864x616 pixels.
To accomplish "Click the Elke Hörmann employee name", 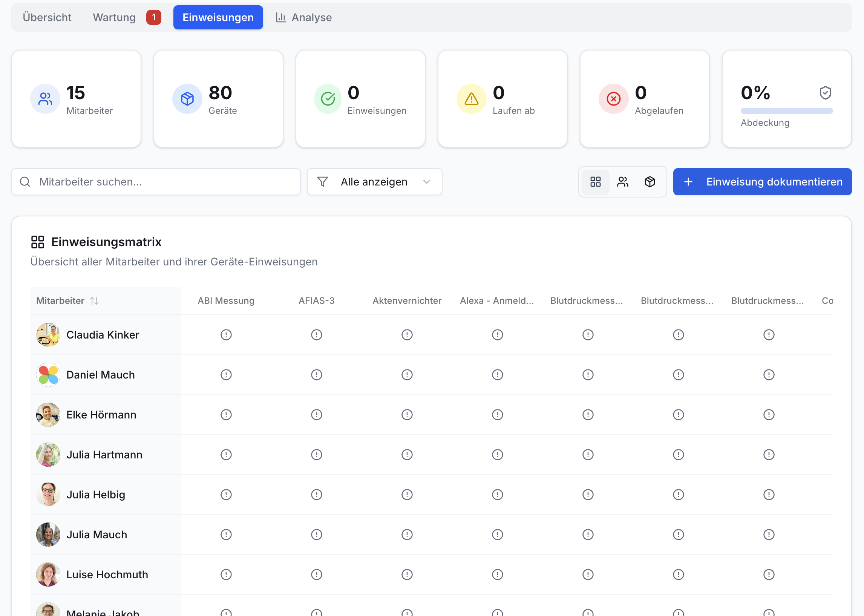I will [101, 415].
